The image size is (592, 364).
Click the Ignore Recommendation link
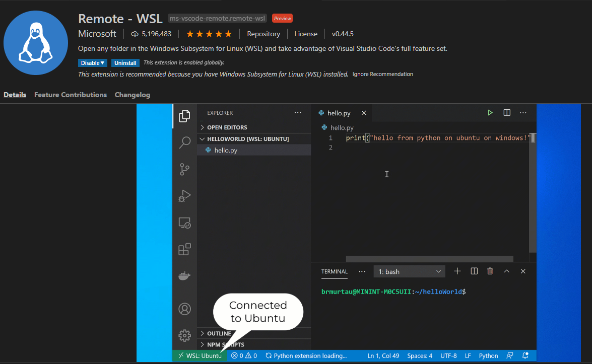click(x=382, y=74)
